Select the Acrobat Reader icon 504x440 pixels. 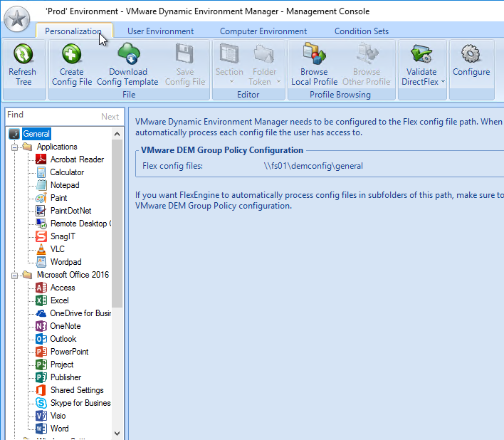pos(41,159)
